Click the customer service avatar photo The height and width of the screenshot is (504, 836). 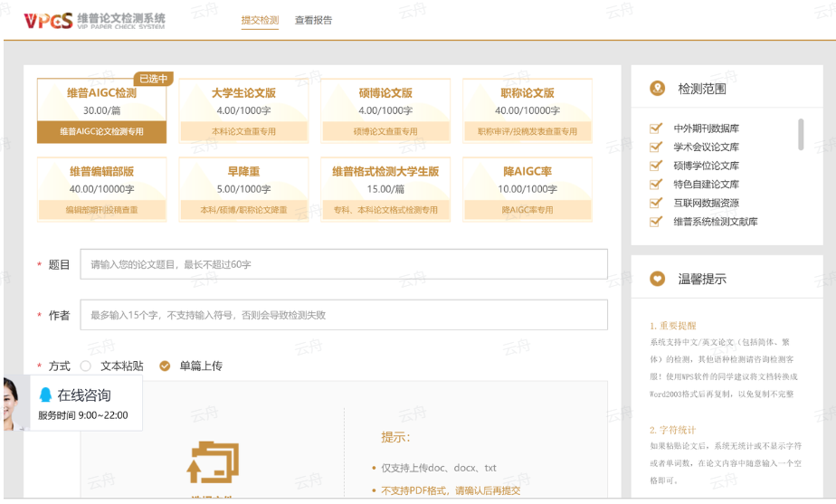[16, 403]
